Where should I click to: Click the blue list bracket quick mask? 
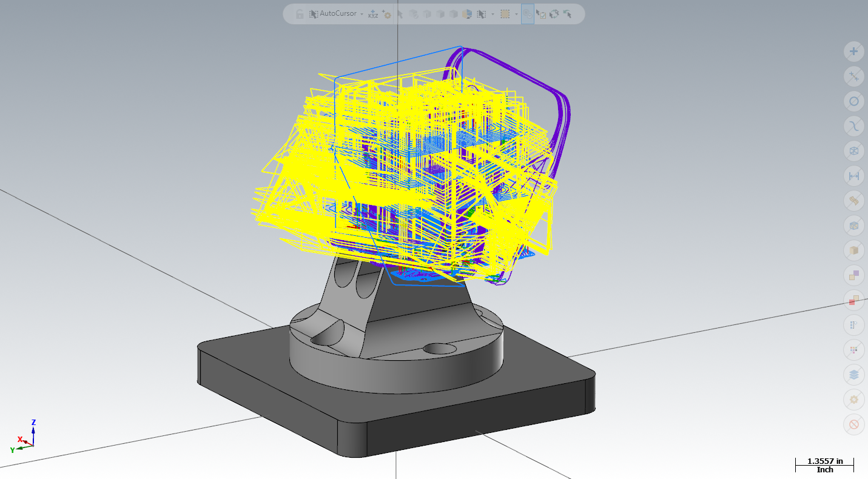tap(854, 325)
